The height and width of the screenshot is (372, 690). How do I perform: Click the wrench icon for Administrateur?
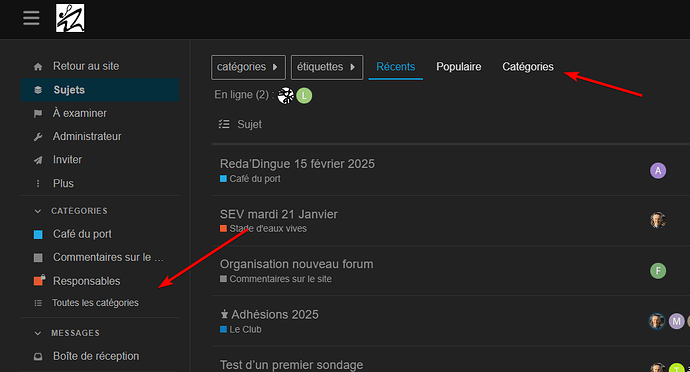(x=38, y=137)
